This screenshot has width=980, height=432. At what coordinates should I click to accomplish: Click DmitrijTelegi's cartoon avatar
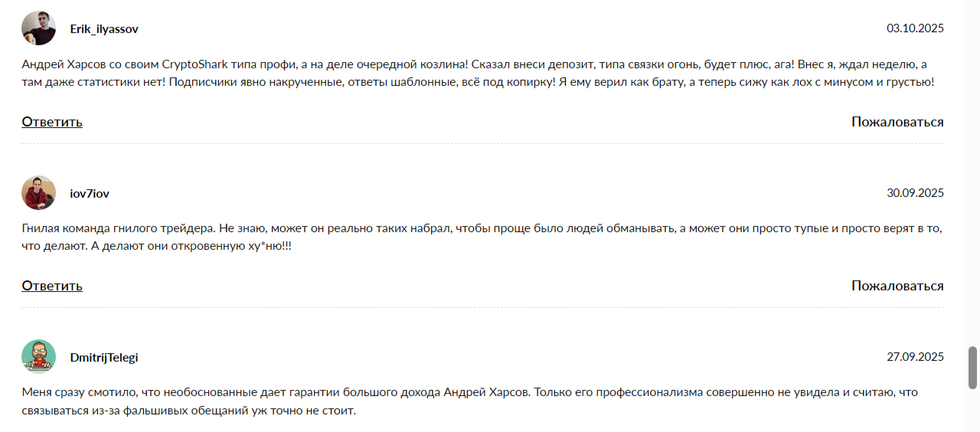[38, 357]
